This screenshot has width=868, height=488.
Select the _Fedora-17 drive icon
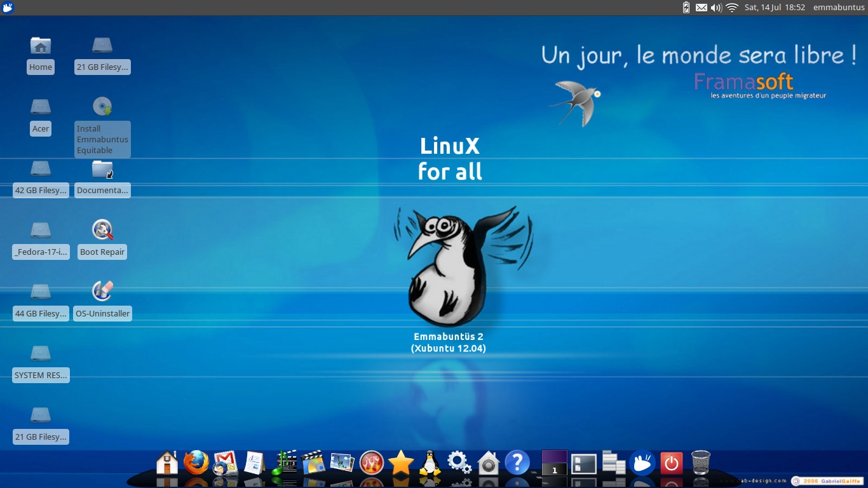pyautogui.click(x=40, y=230)
